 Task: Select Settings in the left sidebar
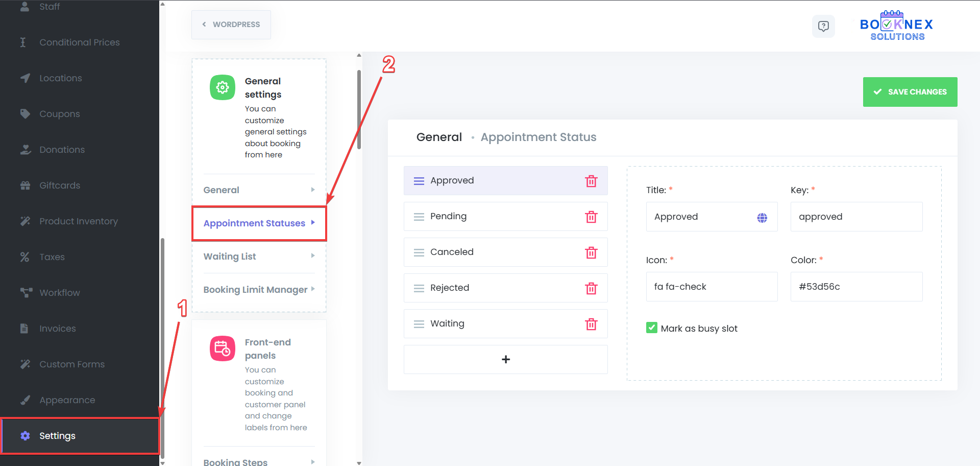coord(57,435)
